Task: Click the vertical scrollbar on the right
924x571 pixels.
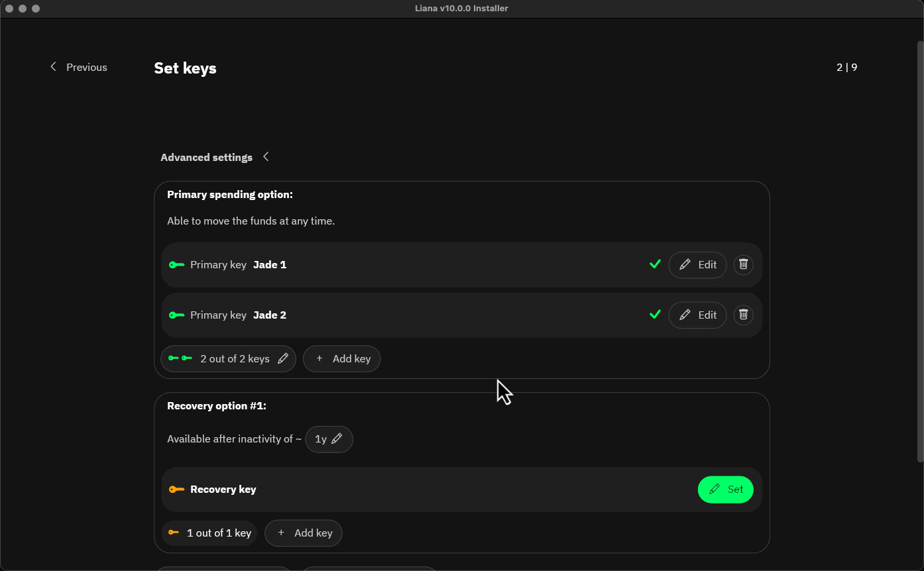Action: (x=920, y=252)
